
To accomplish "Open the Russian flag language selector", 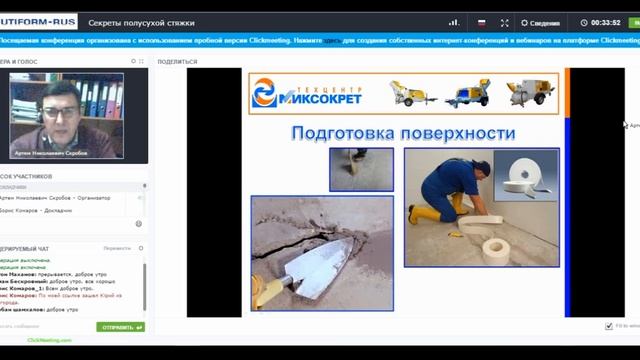I will coord(482,23).
